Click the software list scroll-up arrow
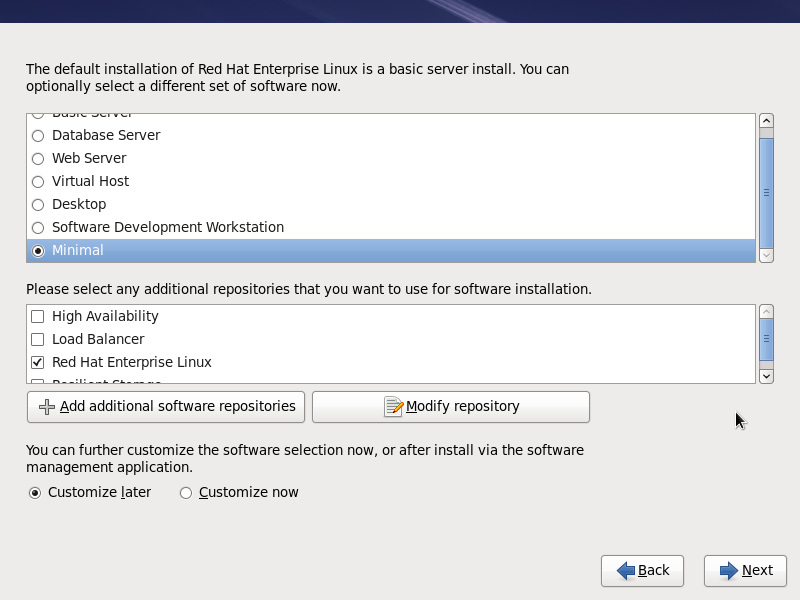This screenshot has height=600, width=800. tap(766, 121)
